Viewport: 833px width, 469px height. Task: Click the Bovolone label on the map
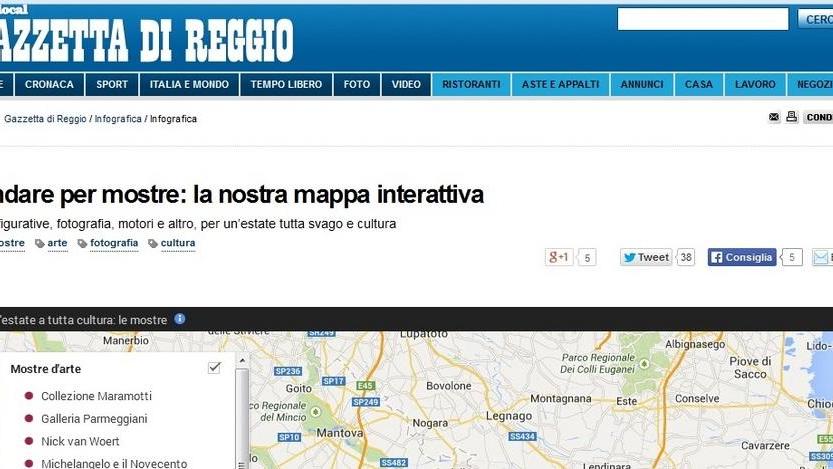point(449,386)
